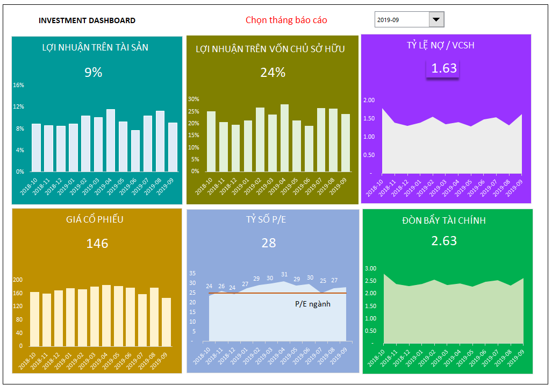This screenshot has height=392, width=552.
Task: Select the 2018-10 bar in the GIÁ CỔ PHIẾU chart
Action: pos(34,319)
